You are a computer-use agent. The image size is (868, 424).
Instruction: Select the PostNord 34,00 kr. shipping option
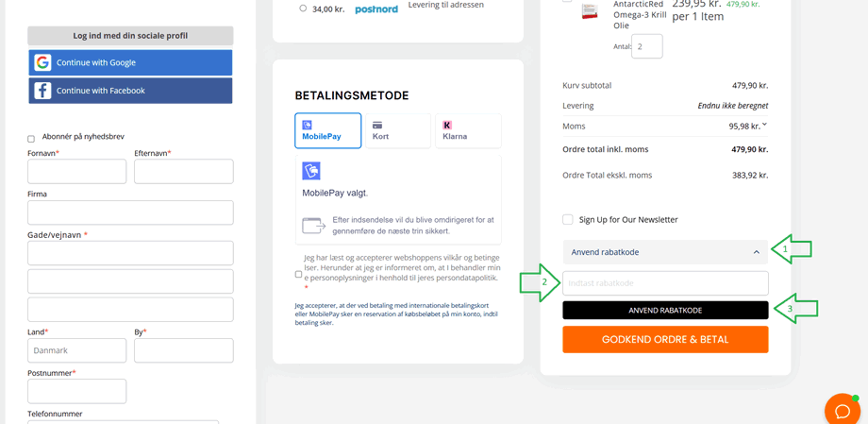pyautogui.click(x=303, y=8)
